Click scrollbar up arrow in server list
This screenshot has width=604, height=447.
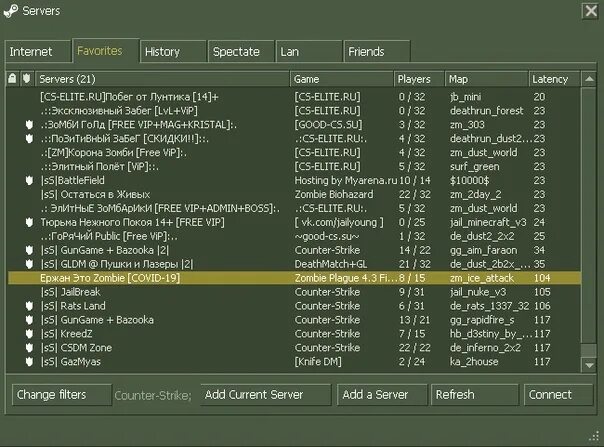pos(589,79)
